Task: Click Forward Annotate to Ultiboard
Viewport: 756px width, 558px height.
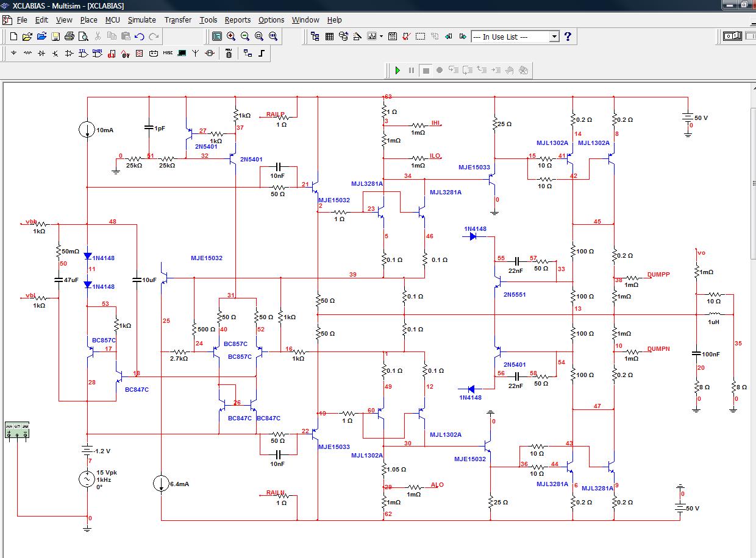Action: click(463, 37)
